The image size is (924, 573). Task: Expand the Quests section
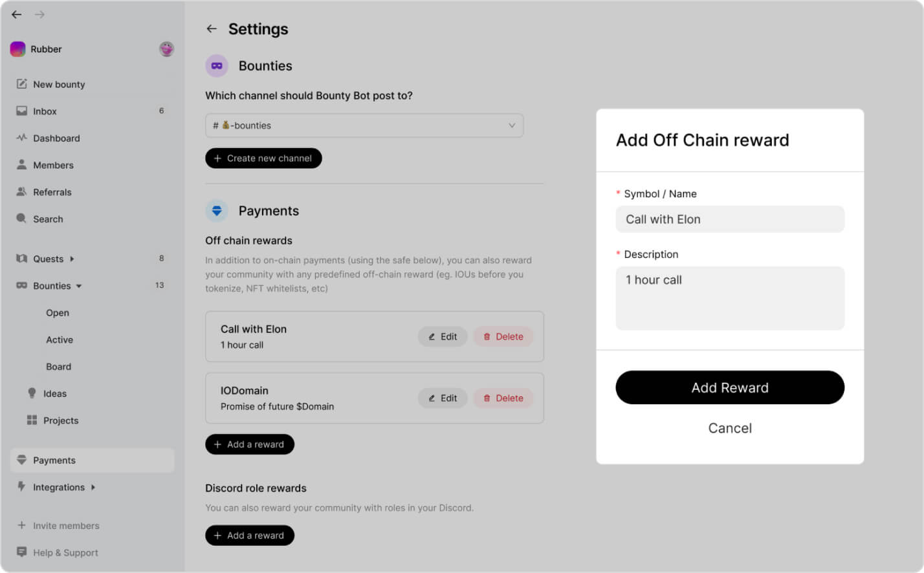coord(72,259)
